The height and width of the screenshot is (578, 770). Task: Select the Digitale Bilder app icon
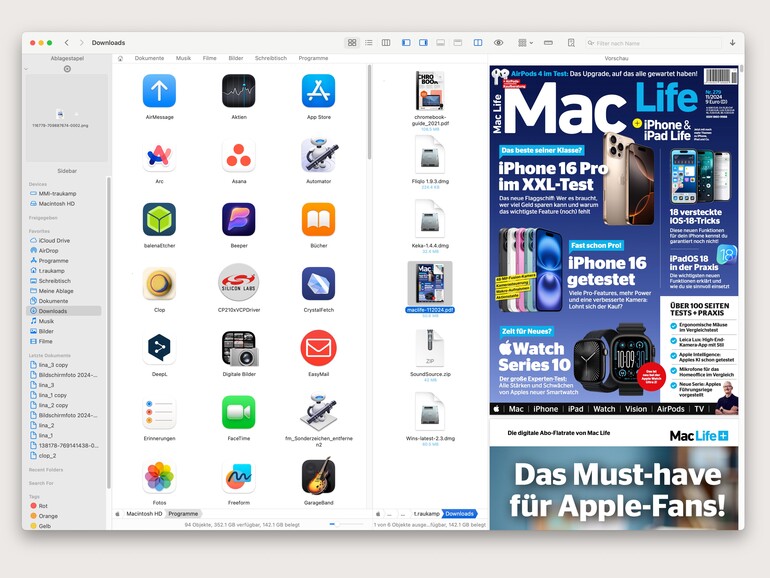[x=239, y=348]
